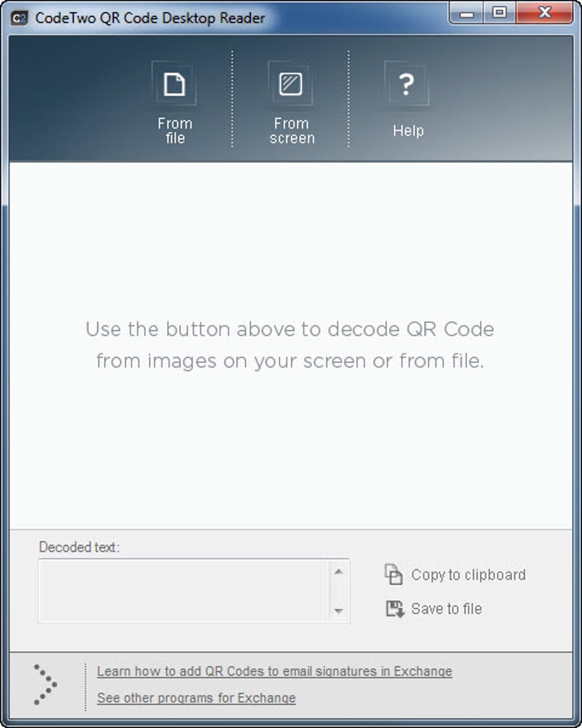Click the Copy to clipboard icon
582x728 pixels.
[394, 574]
